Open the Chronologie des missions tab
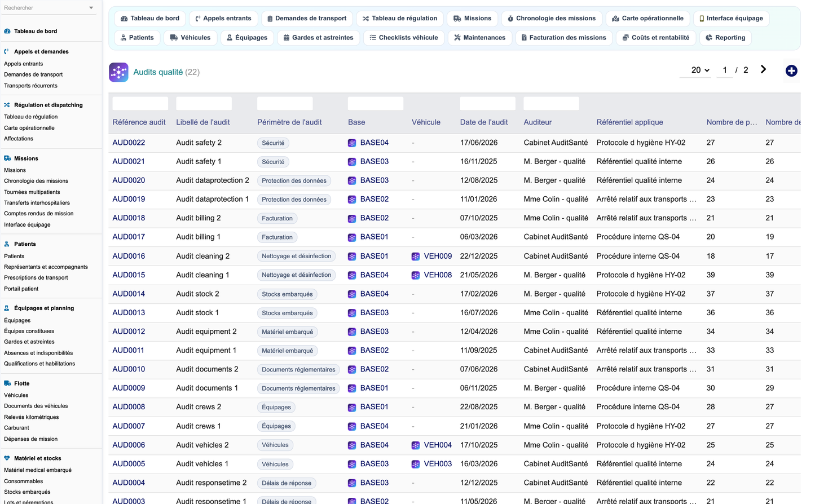This screenshot has height=504, width=815. (552, 19)
